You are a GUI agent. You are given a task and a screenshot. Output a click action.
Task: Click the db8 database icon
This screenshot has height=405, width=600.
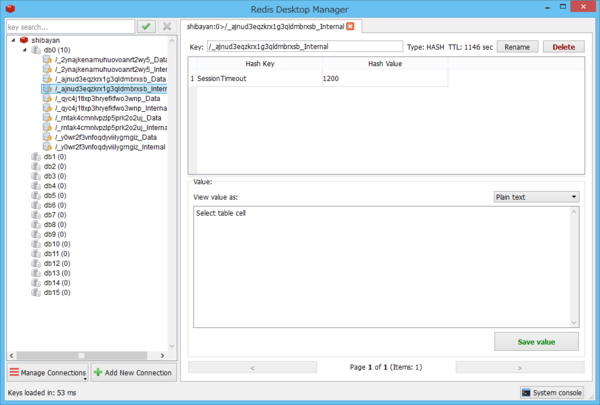tap(36, 224)
